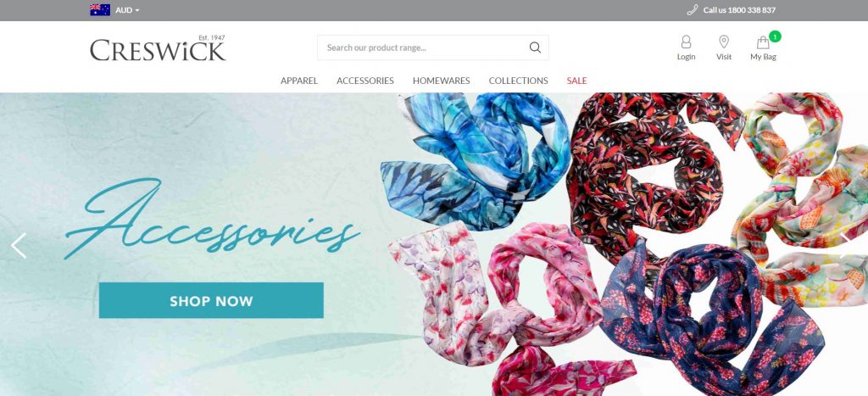Screen dimensions: 868x396
Task: Open the Collections menu
Action: coord(518,81)
